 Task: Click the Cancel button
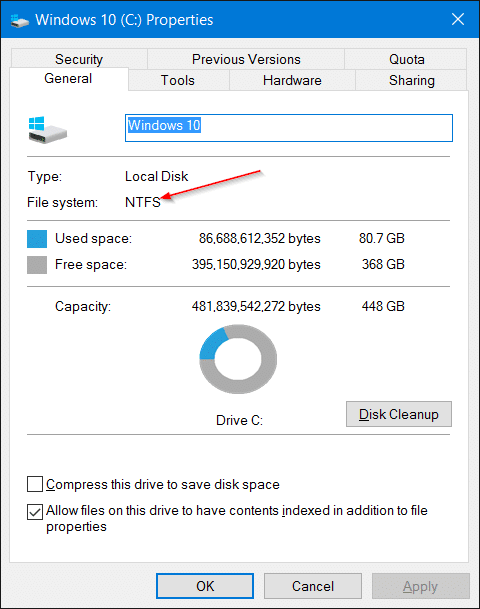point(313,586)
